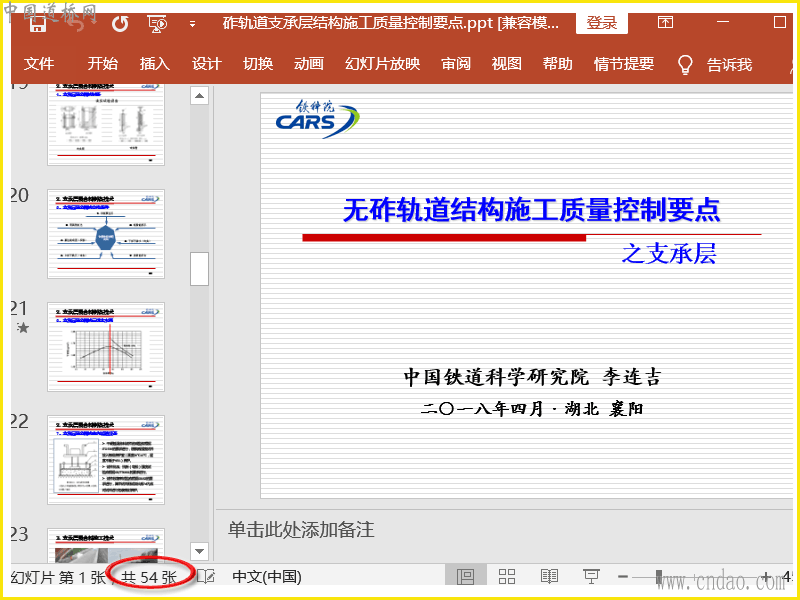Click the 幻灯片 第 1 张 status indicator
The height and width of the screenshot is (600, 800).
pos(58,577)
